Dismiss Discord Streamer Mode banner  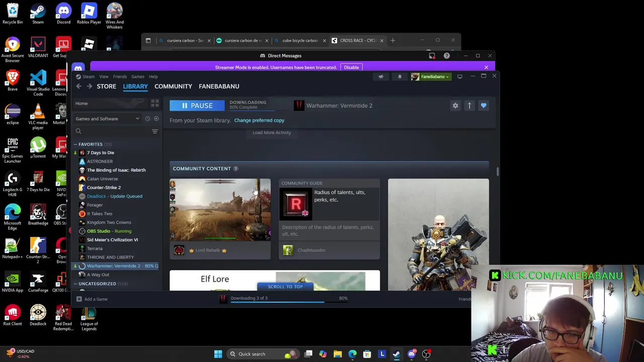(x=486, y=67)
